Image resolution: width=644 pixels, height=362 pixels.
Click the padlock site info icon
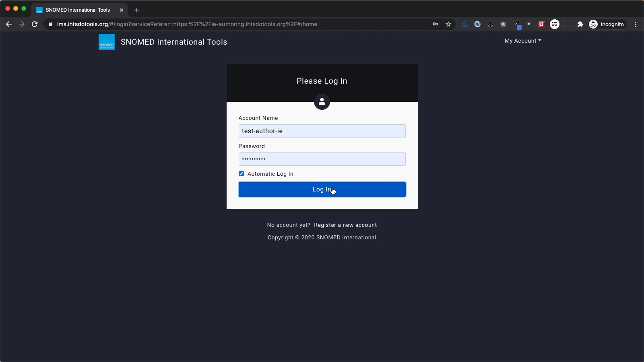[51, 24]
